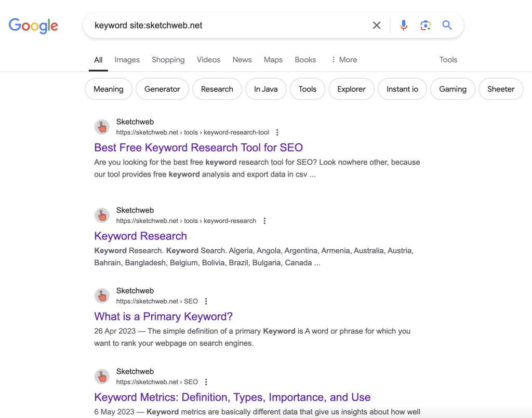Submit search with magnifying glass icon

pyautogui.click(x=447, y=25)
